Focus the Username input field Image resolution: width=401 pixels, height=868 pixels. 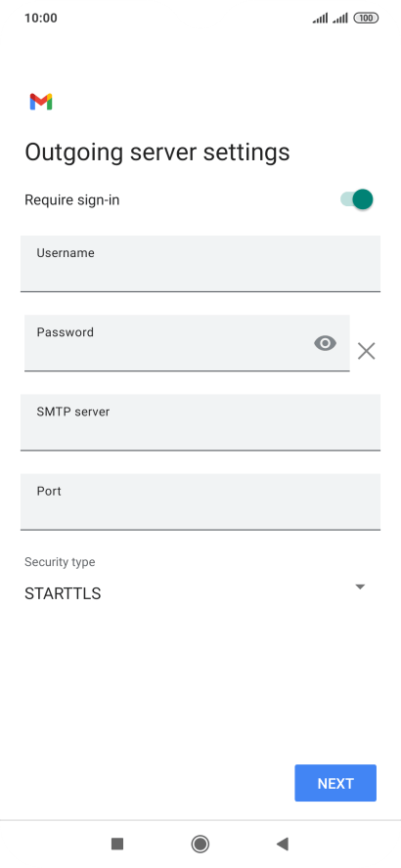click(x=200, y=264)
